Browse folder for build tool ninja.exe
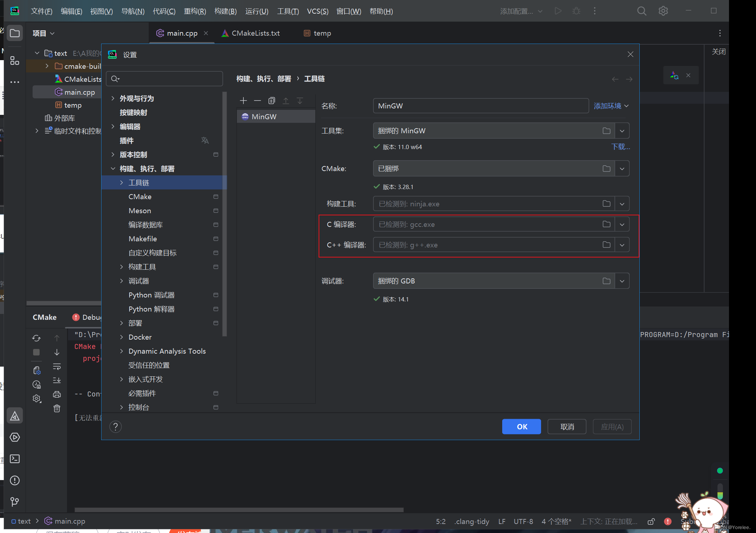The image size is (756, 533). point(607,204)
